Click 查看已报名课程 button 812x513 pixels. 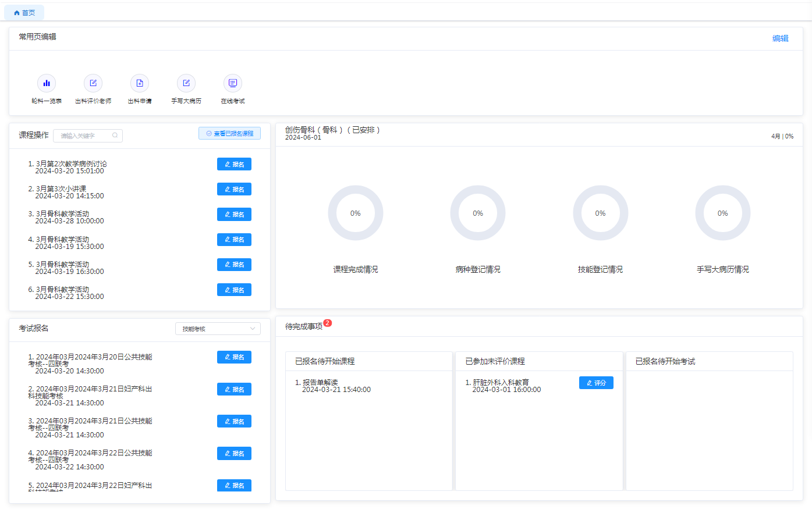point(229,133)
